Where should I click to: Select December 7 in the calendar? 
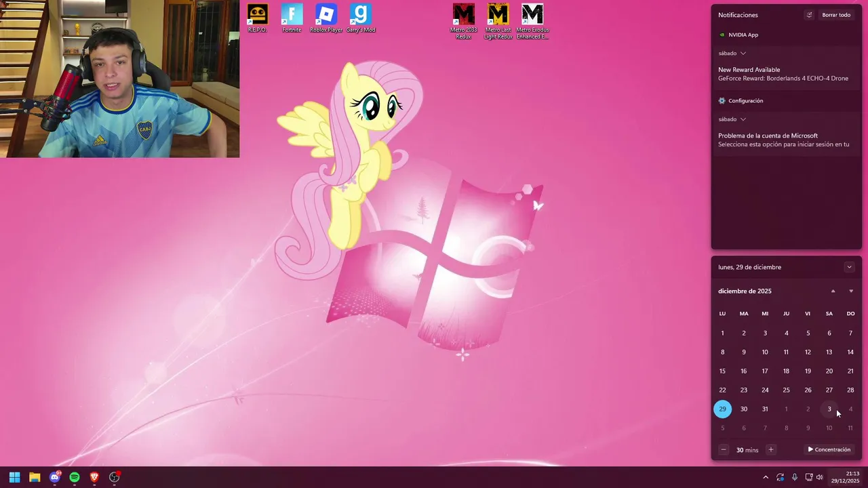click(850, 333)
